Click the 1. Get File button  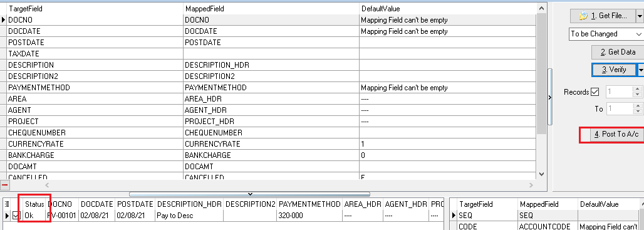[603, 16]
